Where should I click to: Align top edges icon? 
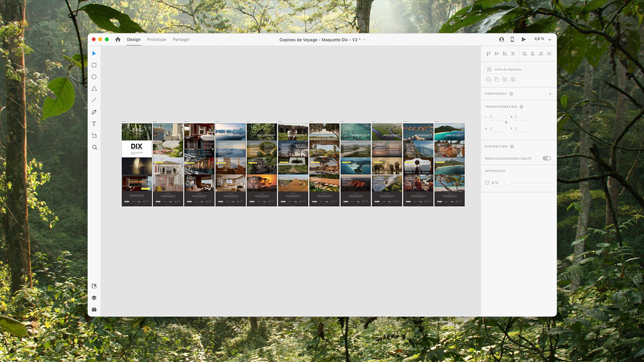click(488, 54)
